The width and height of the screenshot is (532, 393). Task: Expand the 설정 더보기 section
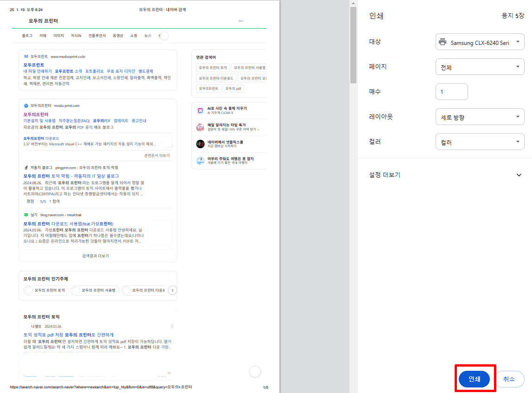(445, 175)
